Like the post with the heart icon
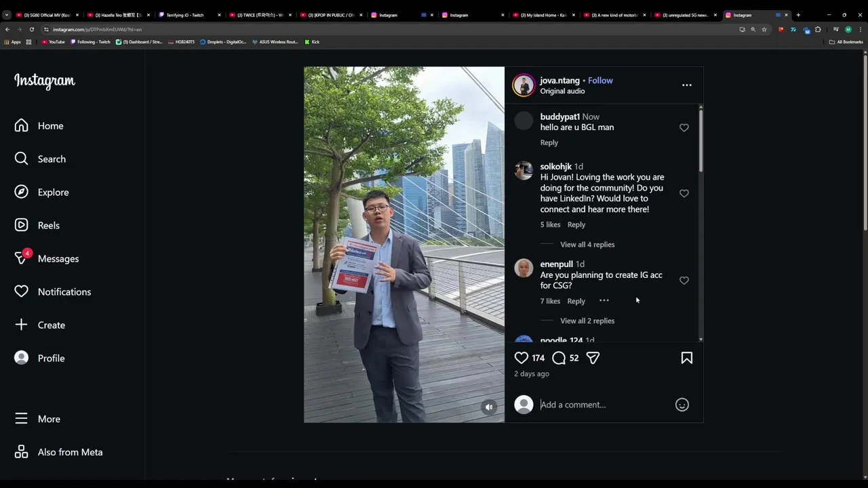 click(521, 358)
